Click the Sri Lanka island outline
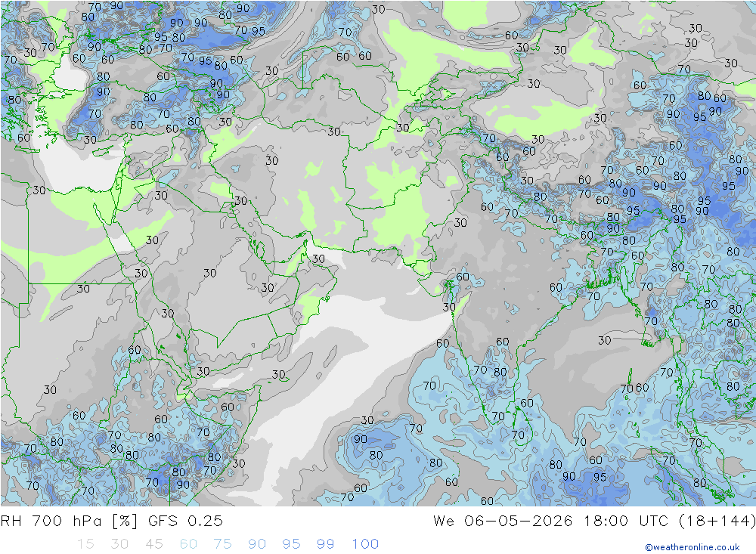This screenshot has height=554, width=756. [522, 425]
